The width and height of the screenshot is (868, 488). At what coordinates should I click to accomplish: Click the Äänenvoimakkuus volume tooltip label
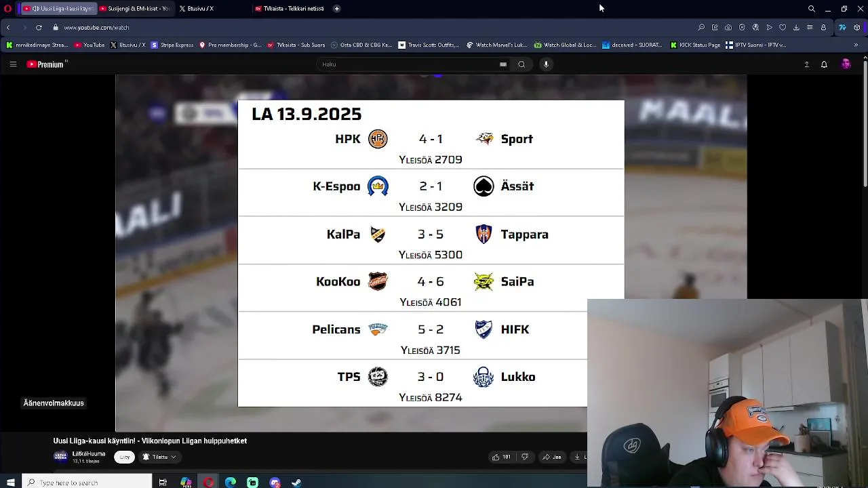[54, 403]
